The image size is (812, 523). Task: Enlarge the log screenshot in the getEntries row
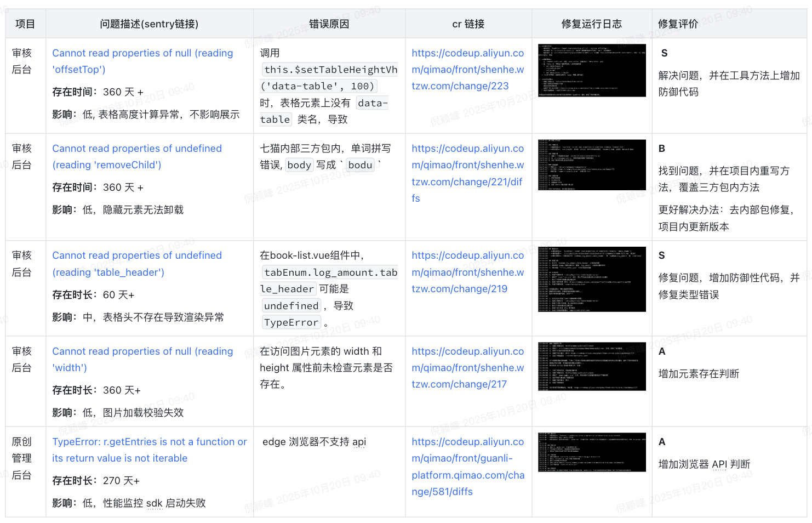(592, 452)
